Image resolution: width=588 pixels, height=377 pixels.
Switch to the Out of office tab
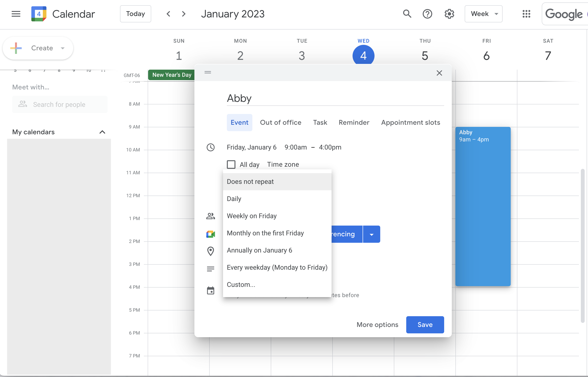click(281, 122)
